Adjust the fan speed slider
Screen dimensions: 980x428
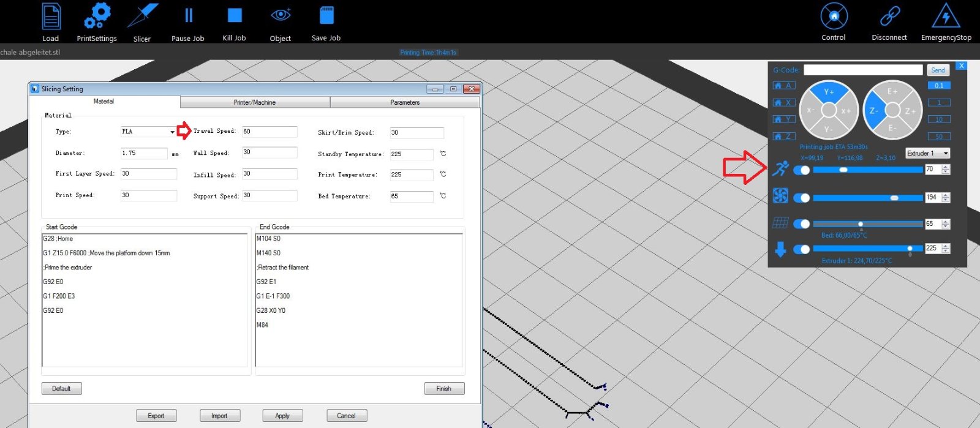868,197
